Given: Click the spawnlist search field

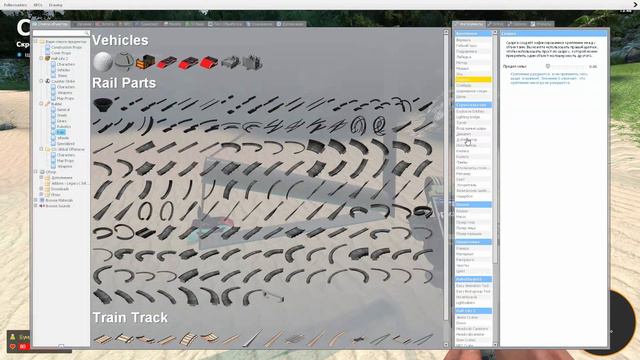Looking at the screenshot, I should pos(61,33).
